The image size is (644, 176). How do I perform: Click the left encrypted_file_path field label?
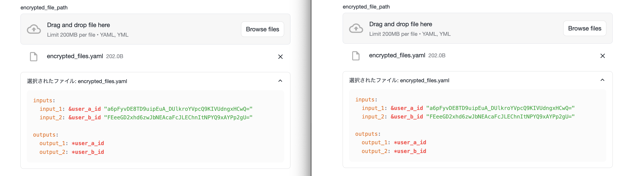[x=44, y=7]
